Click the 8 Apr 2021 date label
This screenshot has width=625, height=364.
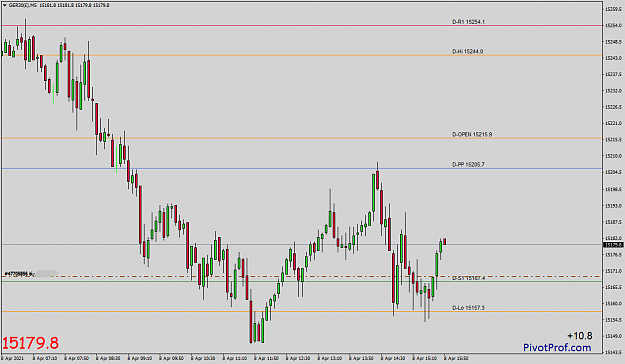[12, 358]
